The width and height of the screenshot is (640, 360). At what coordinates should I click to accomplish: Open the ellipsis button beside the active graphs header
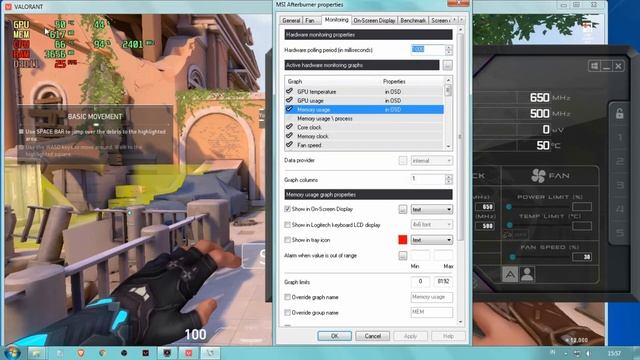[x=447, y=65]
